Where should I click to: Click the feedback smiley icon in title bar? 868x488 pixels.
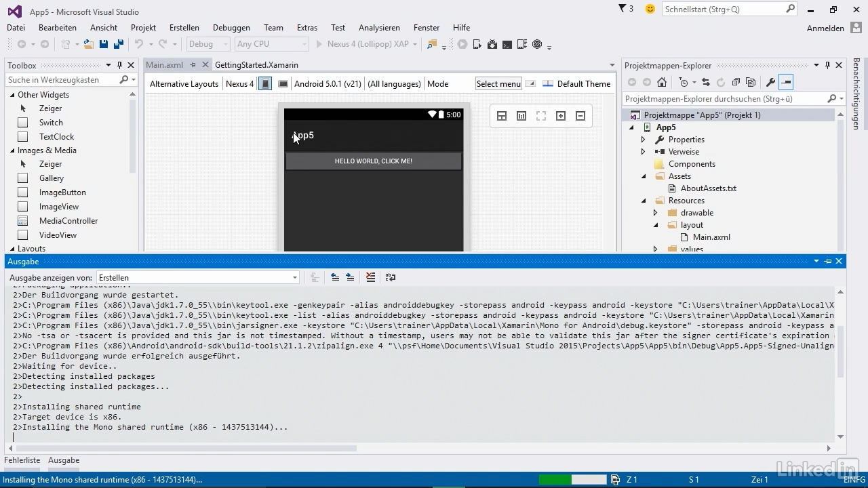tap(650, 9)
